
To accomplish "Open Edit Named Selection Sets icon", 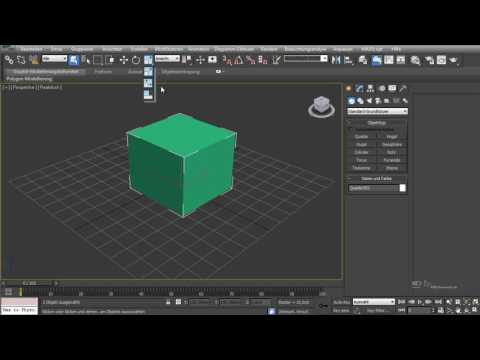I will click(276, 60).
